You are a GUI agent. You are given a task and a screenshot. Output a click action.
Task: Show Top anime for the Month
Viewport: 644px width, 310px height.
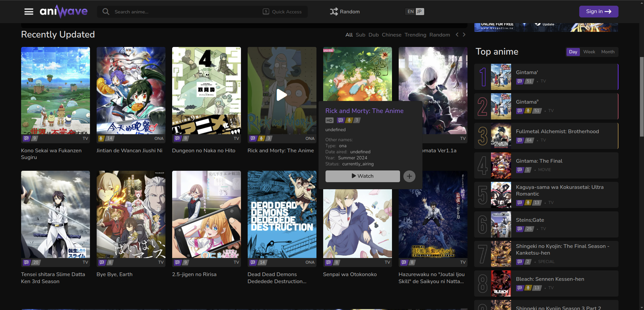point(608,52)
